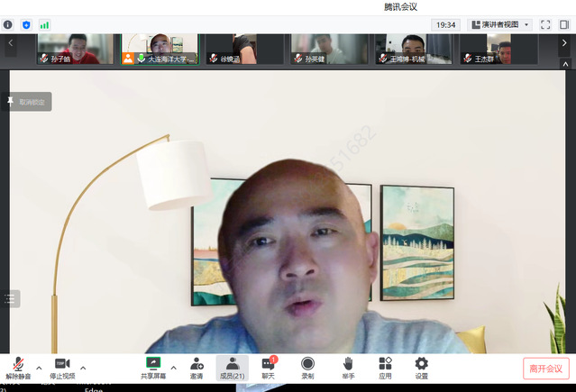Open the 邀请 invite panel
Screen dimensions: 576x392
(x=197, y=368)
